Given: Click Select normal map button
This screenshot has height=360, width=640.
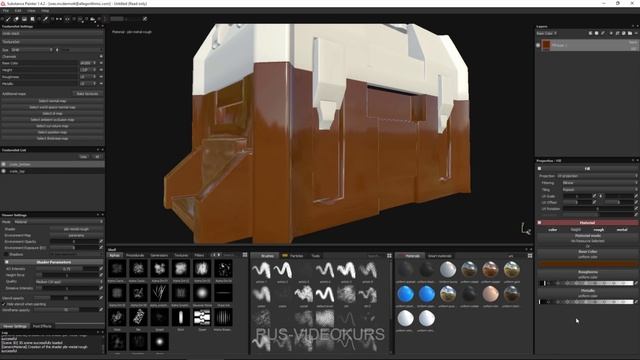Looking at the screenshot, I should point(52,101).
